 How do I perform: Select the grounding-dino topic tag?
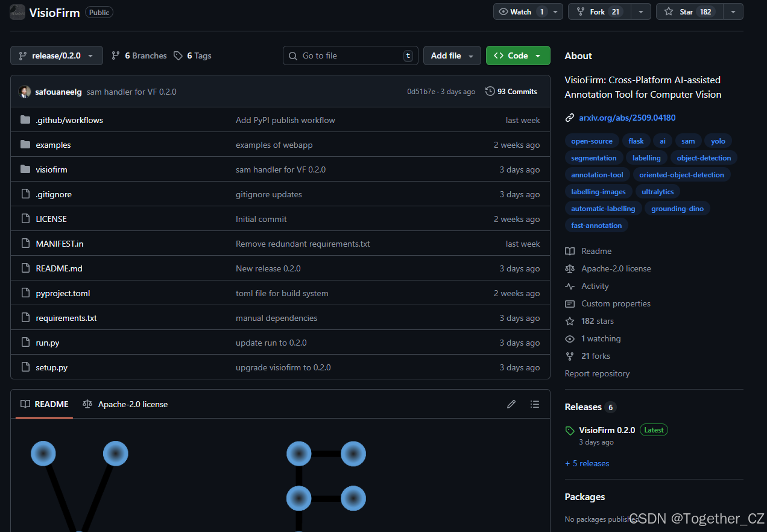coord(677,209)
